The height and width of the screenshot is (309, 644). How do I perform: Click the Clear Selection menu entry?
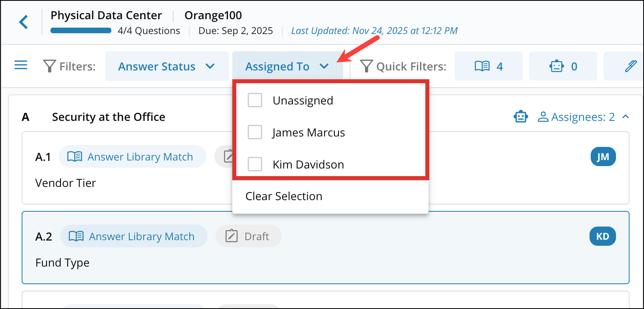click(x=284, y=196)
